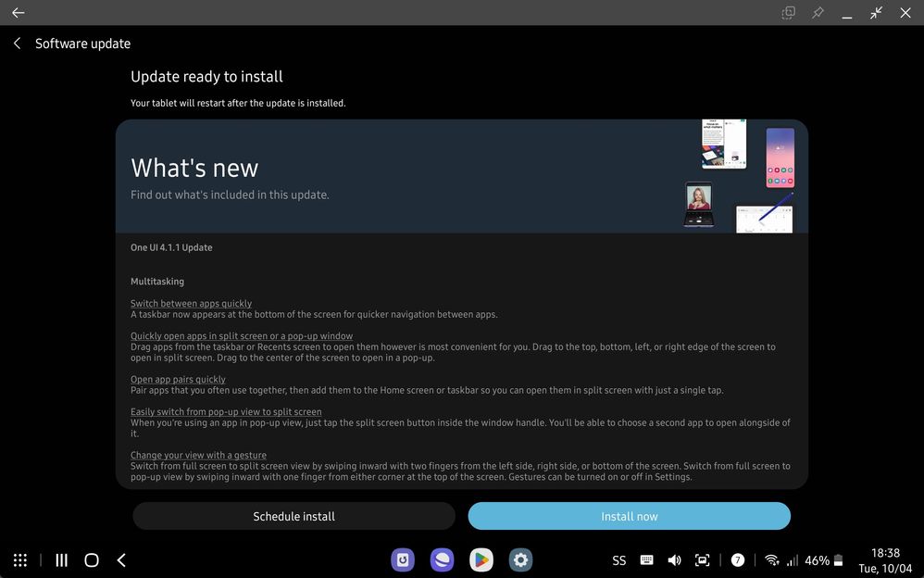The width and height of the screenshot is (924, 578).
Task: Click 'Easily switch from pop-up view' heading
Action: tap(226, 411)
